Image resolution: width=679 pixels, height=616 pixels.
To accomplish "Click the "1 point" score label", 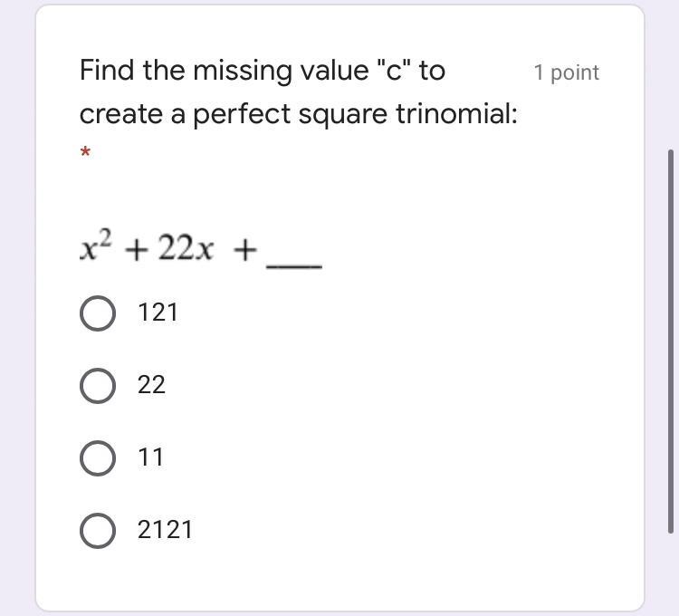I will 566,72.
